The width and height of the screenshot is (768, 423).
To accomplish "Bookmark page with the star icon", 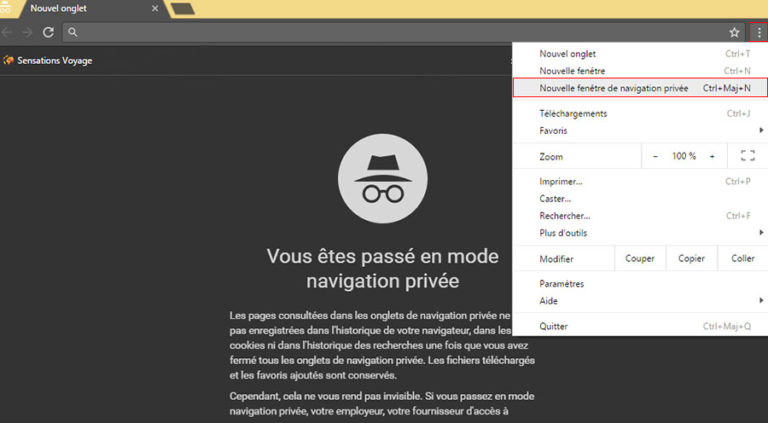I will tap(734, 32).
